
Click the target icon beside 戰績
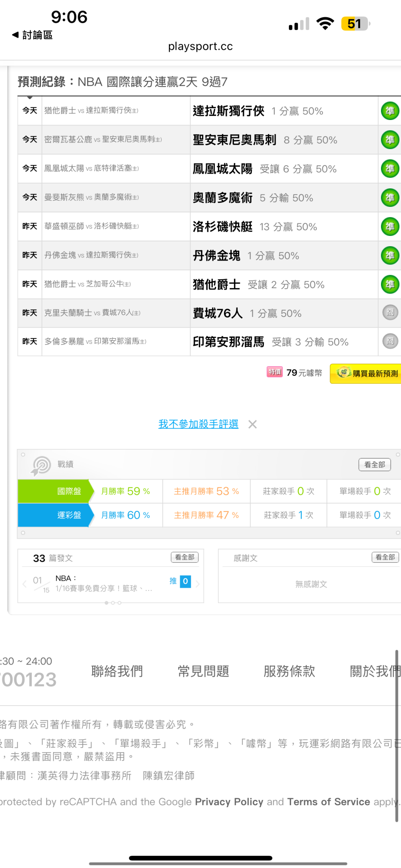click(x=41, y=465)
